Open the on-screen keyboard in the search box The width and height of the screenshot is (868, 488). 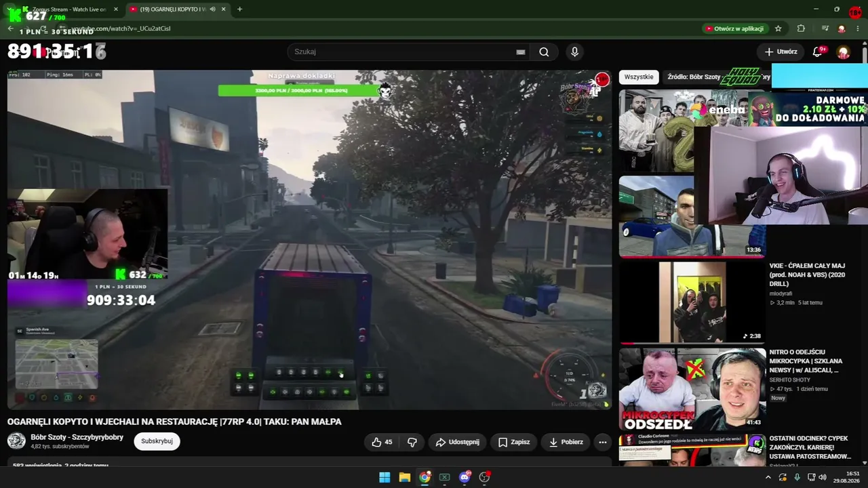click(521, 52)
